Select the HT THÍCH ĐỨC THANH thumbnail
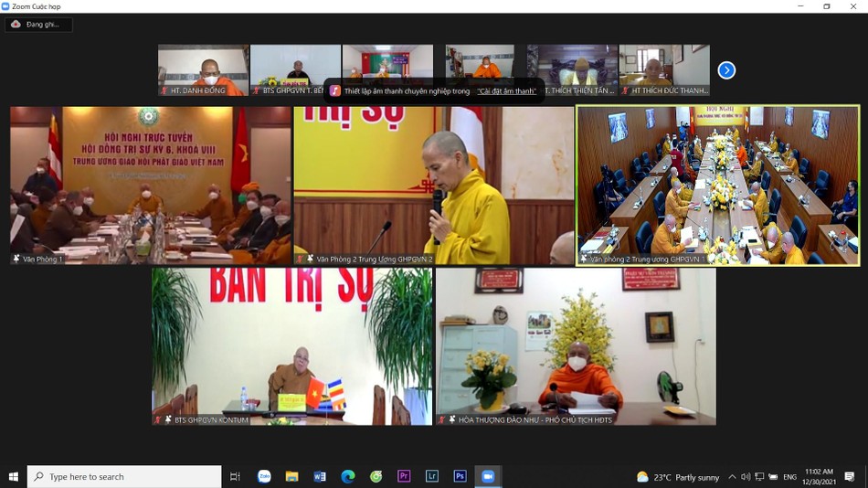The image size is (868, 488). click(663, 69)
